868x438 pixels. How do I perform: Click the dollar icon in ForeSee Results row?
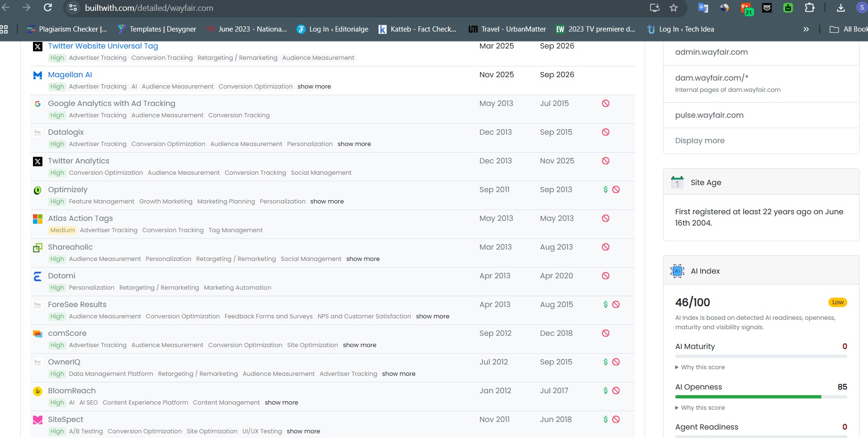[x=606, y=304]
